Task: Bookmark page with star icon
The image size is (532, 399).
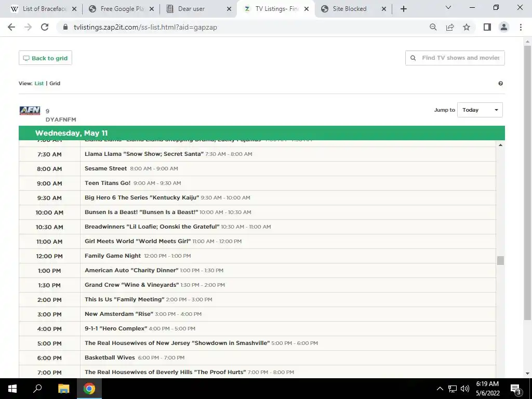Action: click(x=467, y=27)
